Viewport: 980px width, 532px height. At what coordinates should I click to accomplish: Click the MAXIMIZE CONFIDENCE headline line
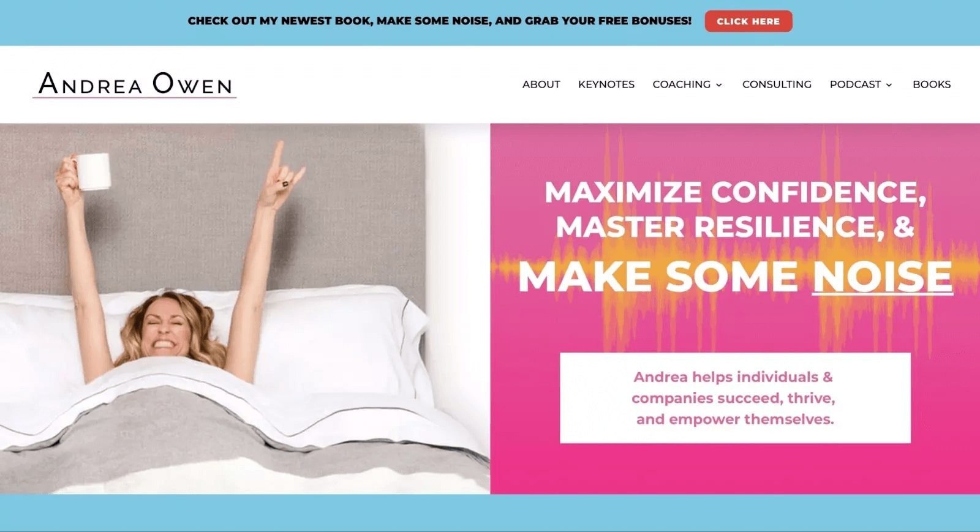[735, 192]
